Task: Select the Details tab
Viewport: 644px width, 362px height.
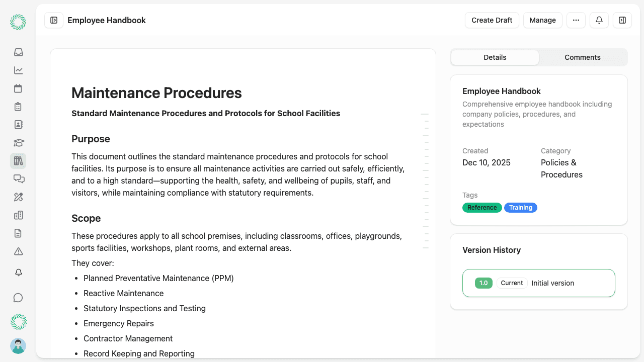Action: pos(495,57)
